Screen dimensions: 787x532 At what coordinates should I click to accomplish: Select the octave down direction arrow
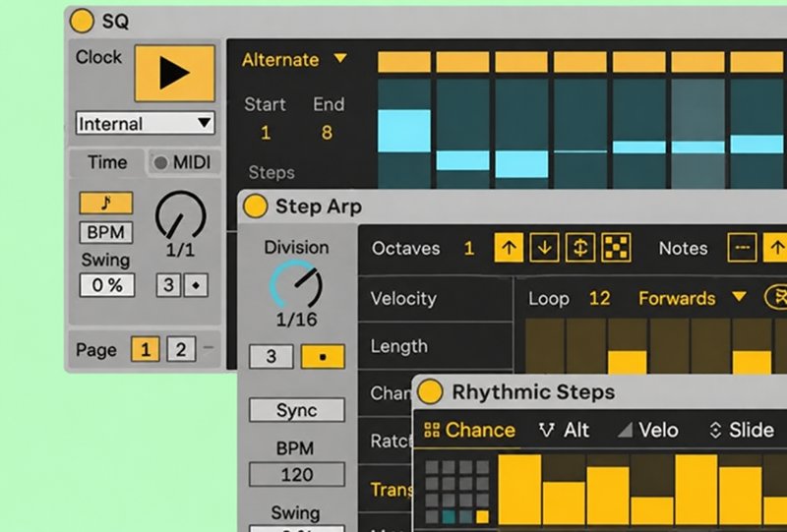[545, 248]
